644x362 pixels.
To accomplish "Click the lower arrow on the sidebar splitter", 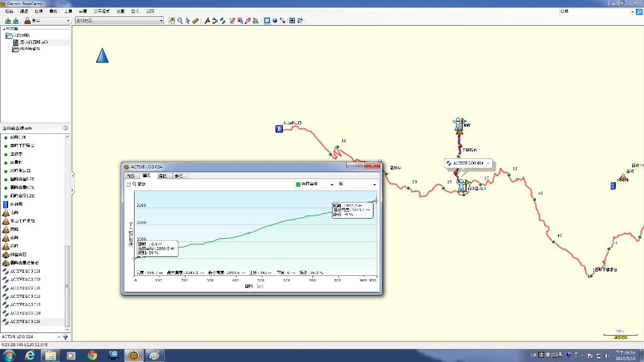I will (x=73, y=190).
